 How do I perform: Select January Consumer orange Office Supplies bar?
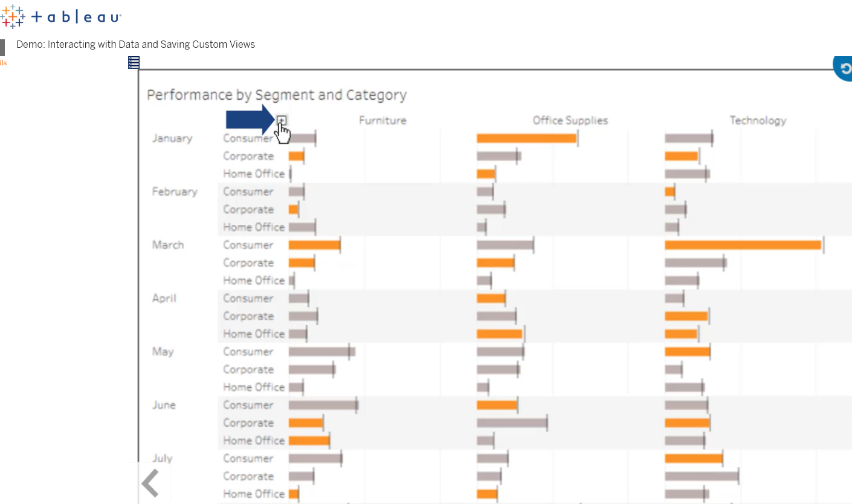click(526, 138)
